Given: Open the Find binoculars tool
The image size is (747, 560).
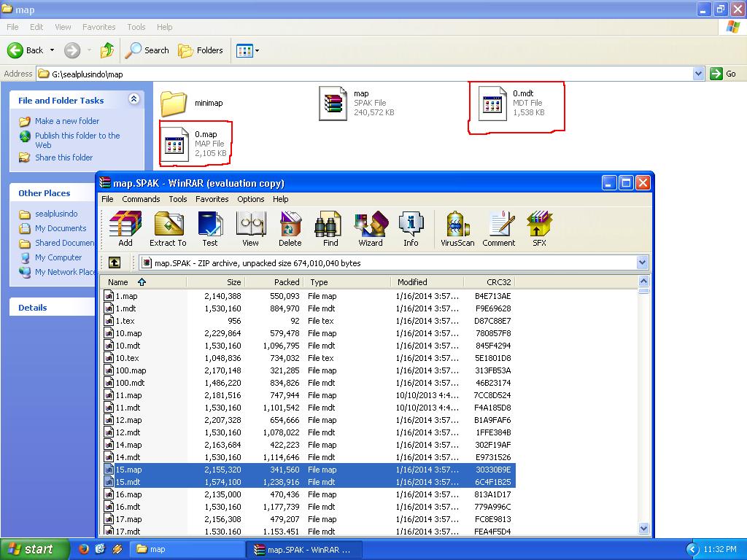Looking at the screenshot, I should tap(330, 230).
